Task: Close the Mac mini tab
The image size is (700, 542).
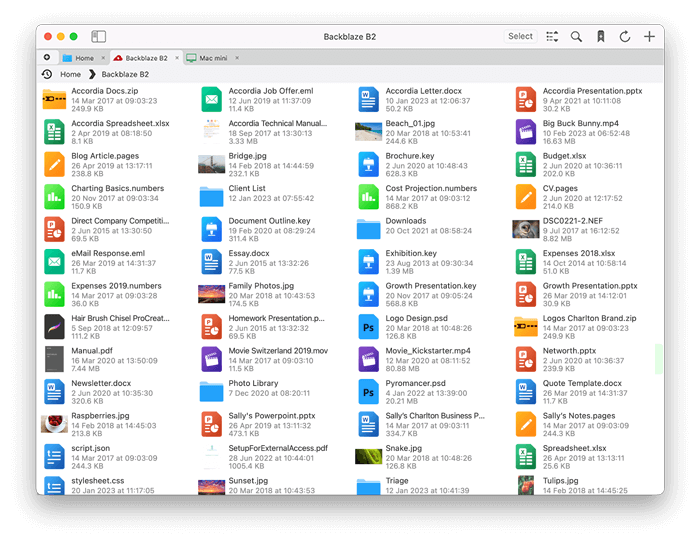Action: pyautogui.click(x=237, y=58)
